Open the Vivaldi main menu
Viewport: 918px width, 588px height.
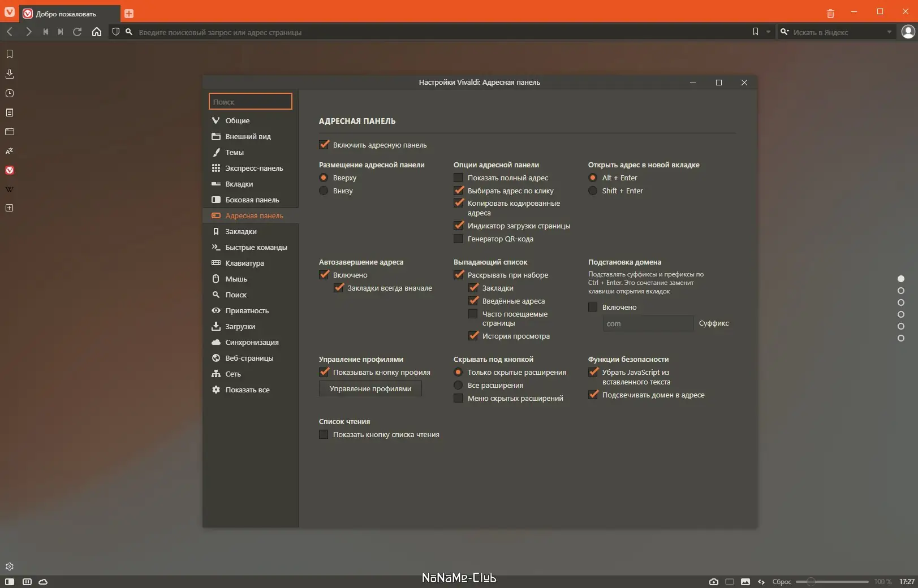tap(10, 12)
